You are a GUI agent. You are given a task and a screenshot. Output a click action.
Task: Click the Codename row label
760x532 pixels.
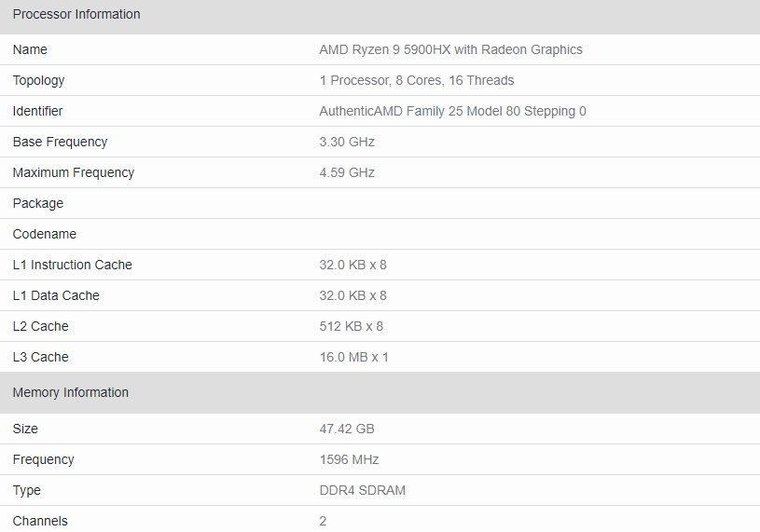click(x=45, y=234)
